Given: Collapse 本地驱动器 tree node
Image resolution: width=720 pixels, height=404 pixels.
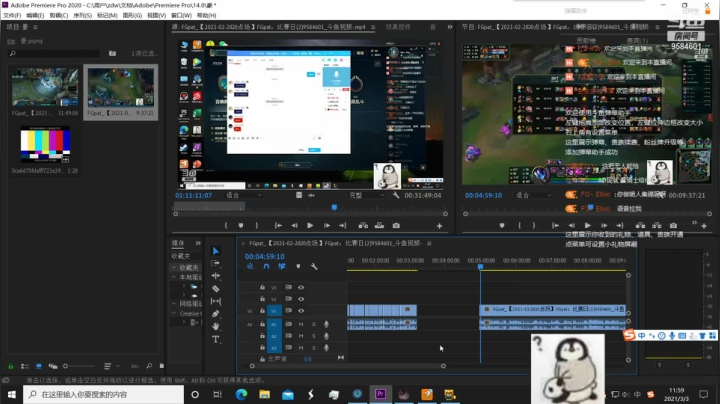Looking at the screenshot, I should pos(174,277).
